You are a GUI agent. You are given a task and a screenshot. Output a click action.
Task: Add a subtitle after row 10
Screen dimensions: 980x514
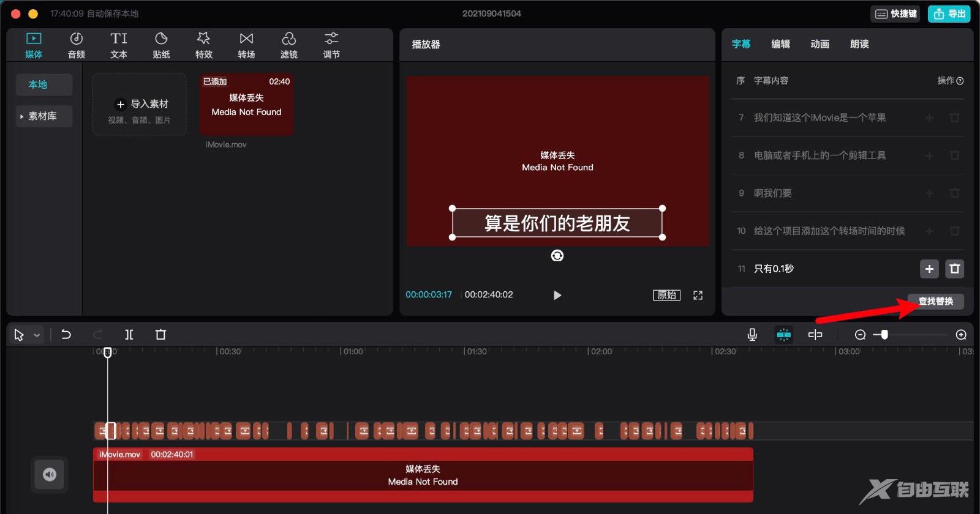929,231
